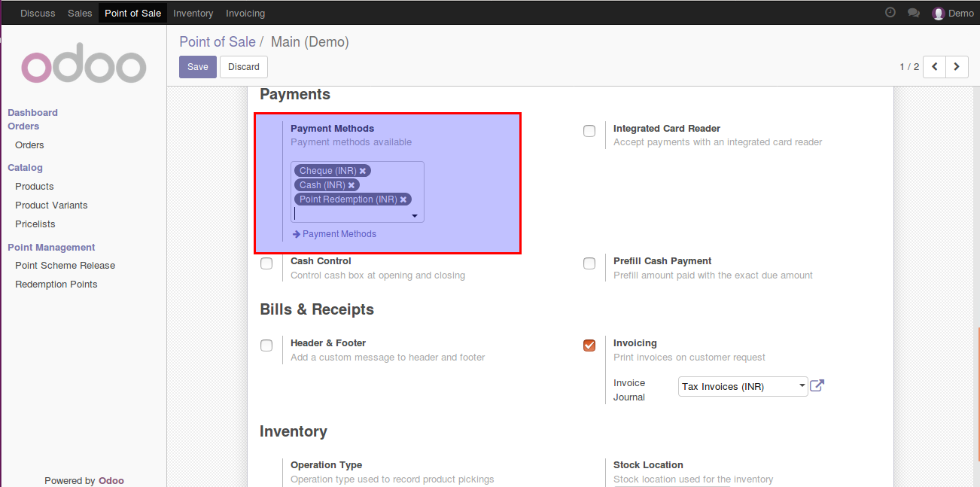Enable Integrated Card Reader checkbox
The image size is (980, 487).
click(x=589, y=131)
